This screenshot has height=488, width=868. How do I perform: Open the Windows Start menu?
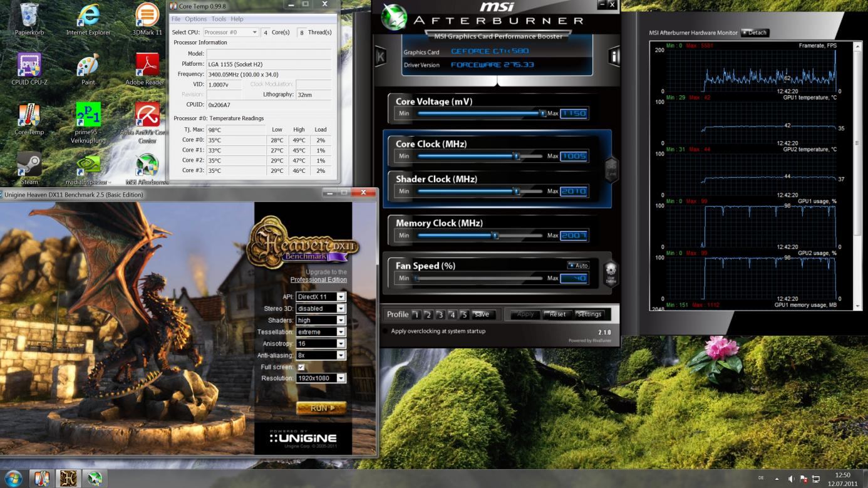click(13, 479)
